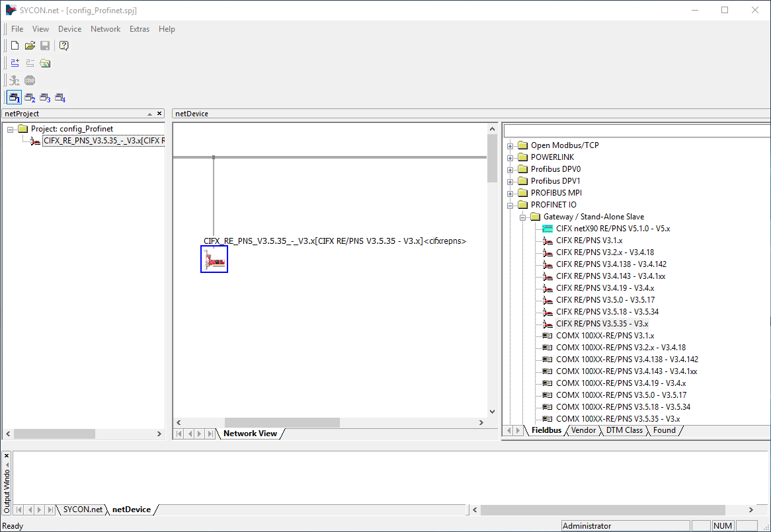Collapse the PROFINET IO folder
The width and height of the screenshot is (771, 532).
point(510,205)
